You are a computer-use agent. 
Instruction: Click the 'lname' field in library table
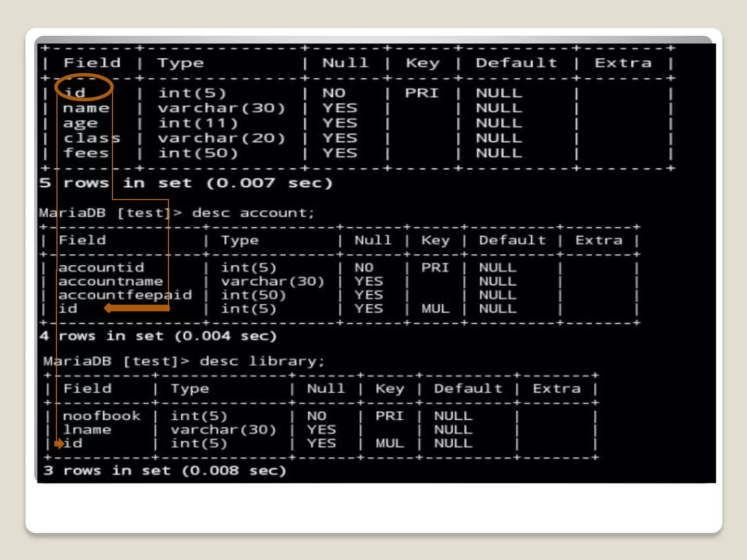pos(87,430)
